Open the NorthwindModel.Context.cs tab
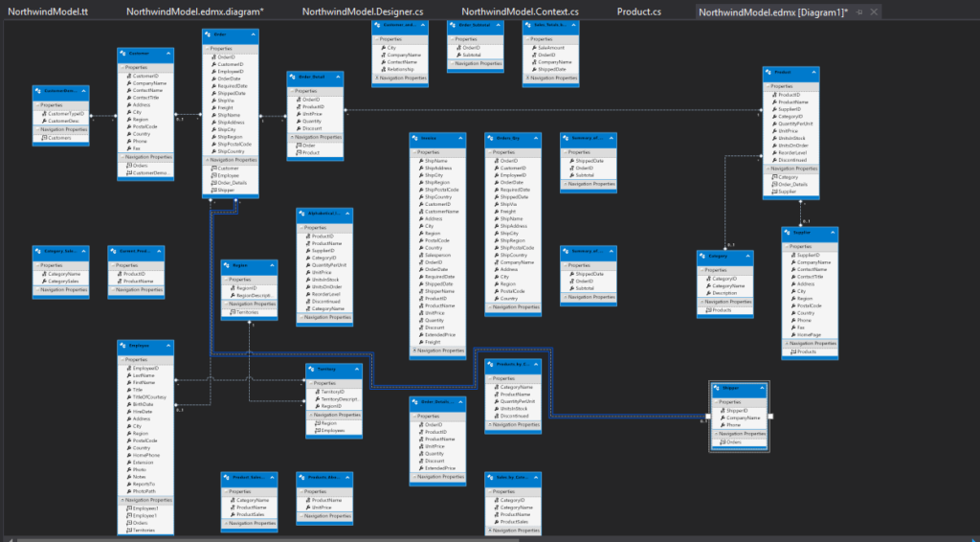 [520, 11]
